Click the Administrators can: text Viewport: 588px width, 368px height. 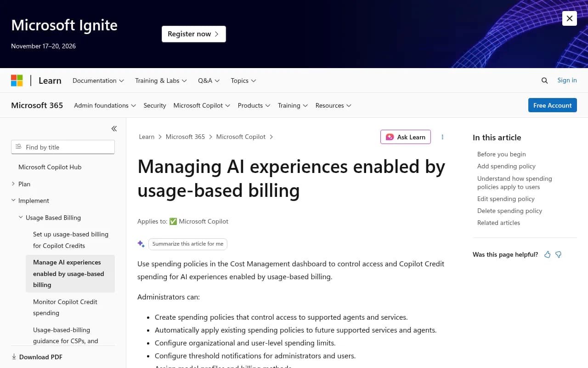coord(169,297)
